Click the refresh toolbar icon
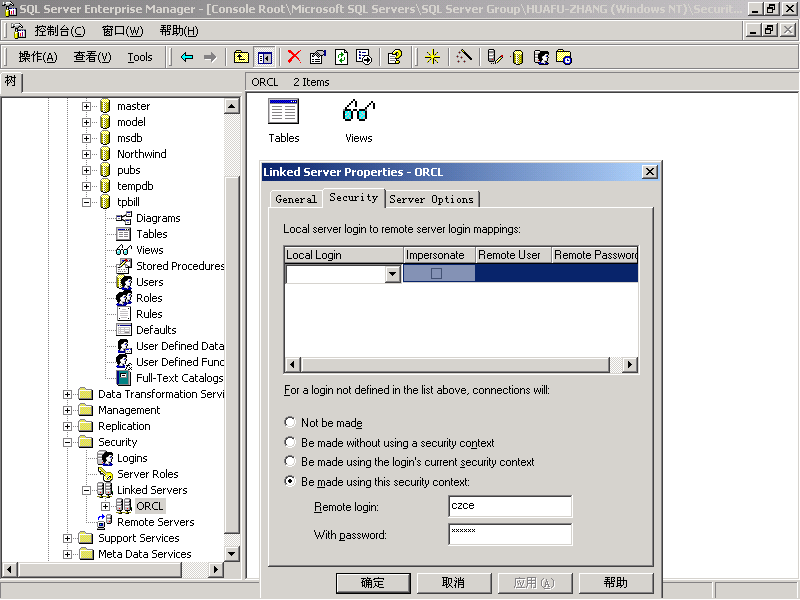 (341, 57)
